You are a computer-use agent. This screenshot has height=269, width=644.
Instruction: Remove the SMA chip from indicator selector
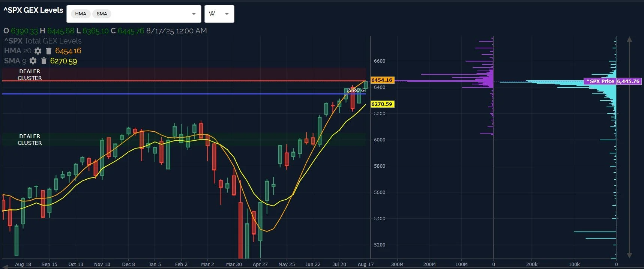click(x=102, y=14)
